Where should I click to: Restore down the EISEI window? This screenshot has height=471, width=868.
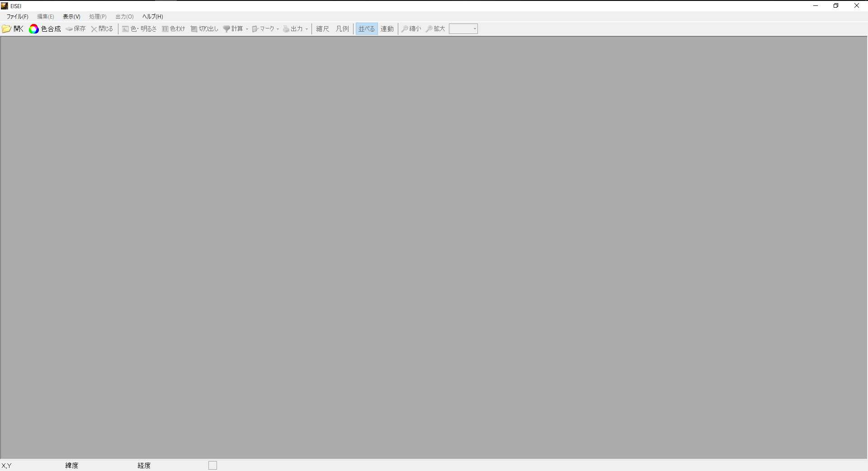pyautogui.click(x=836, y=6)
